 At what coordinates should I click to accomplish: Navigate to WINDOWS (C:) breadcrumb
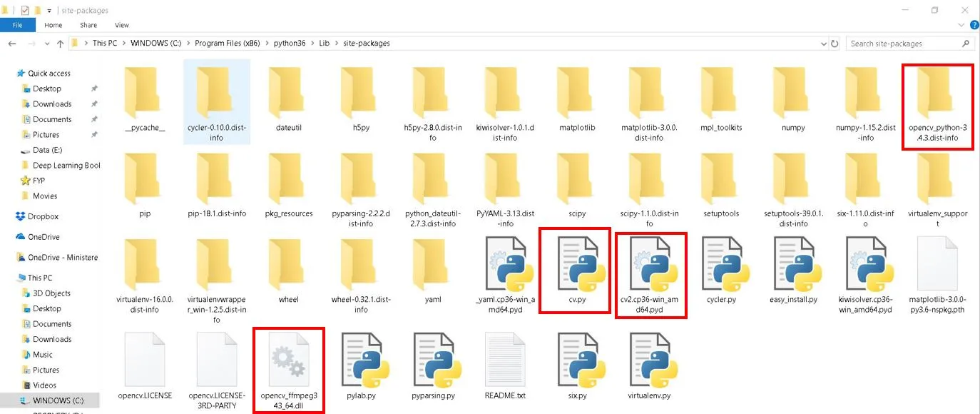coord(155,44)
